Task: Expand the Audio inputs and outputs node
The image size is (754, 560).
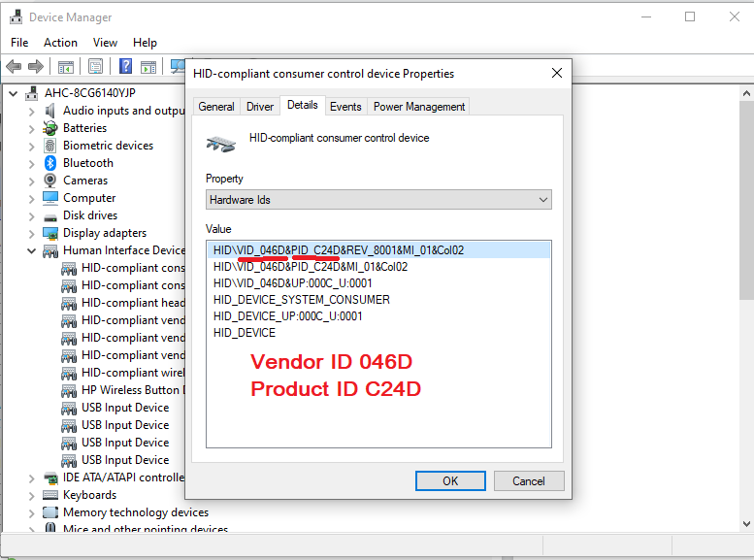Action: click(x=31, y=111)
